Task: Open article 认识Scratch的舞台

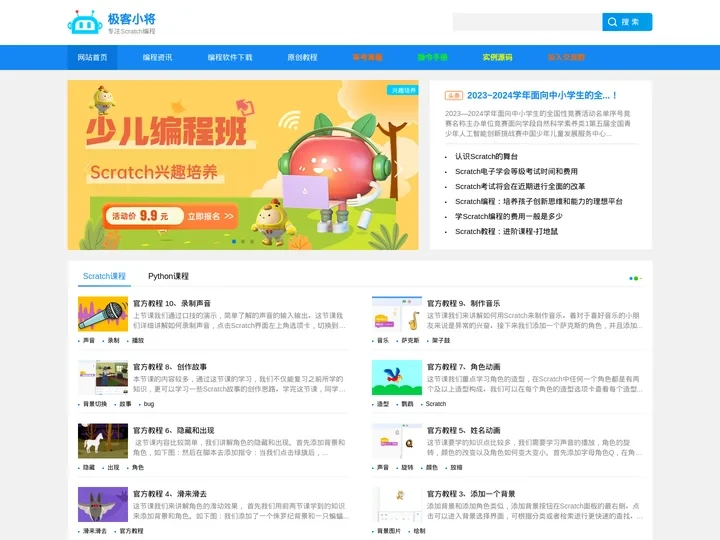Action: pos(486,157)
